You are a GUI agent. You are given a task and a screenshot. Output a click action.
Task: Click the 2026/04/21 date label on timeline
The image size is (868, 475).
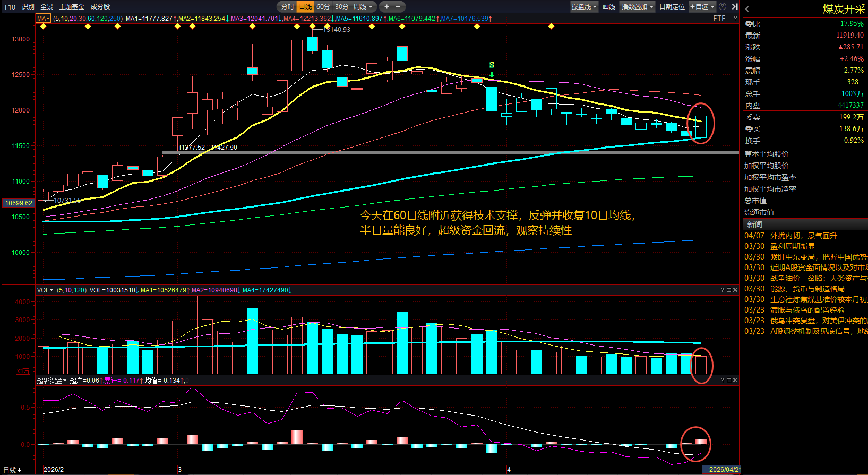tap(724, 469)
